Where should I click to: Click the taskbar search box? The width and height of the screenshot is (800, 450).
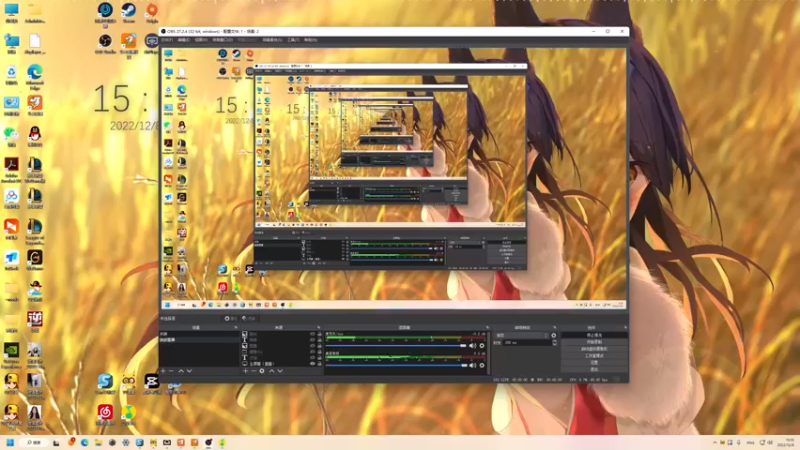34,442
